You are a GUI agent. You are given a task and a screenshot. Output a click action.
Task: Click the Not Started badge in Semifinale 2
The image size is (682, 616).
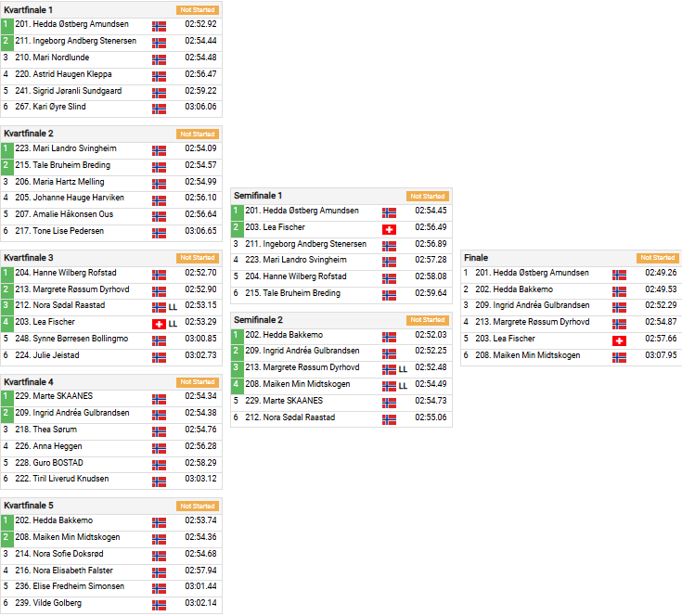click(427, 320)
